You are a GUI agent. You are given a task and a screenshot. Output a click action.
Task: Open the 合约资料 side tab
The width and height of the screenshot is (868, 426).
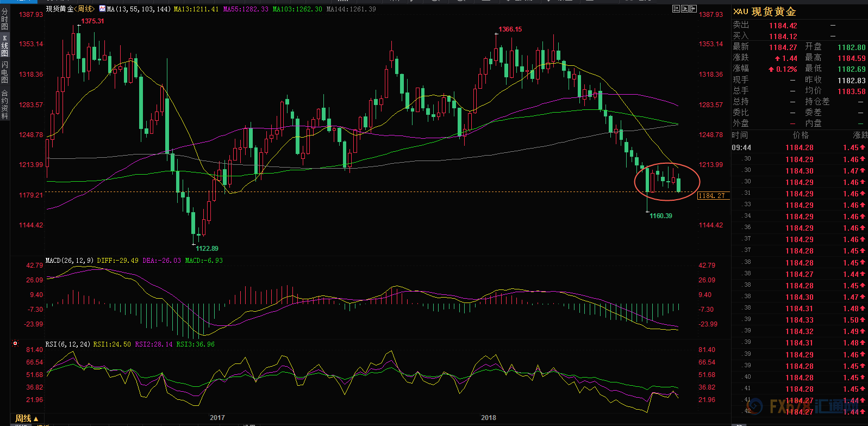pos(5,104)
